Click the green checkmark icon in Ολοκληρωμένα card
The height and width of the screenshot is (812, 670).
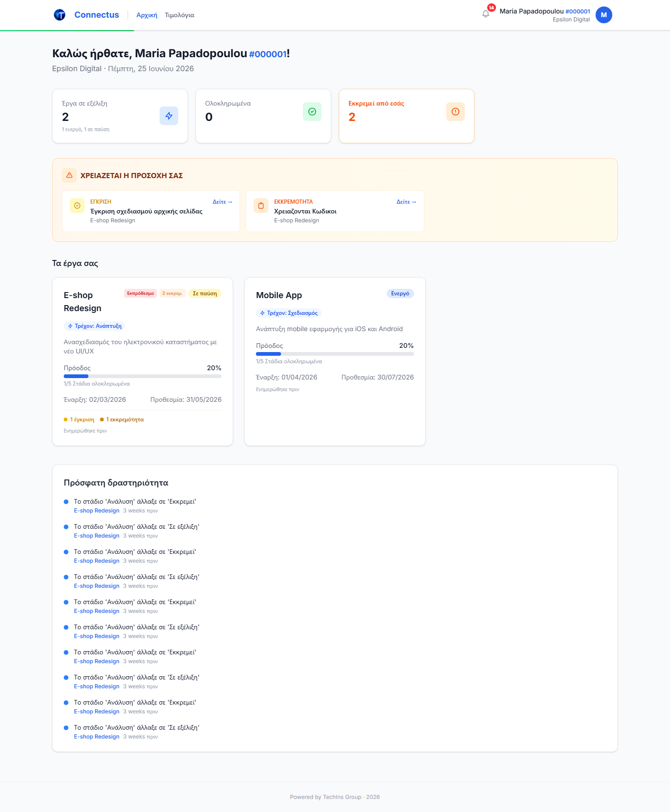pyautogui.click(x=312, y=112)
